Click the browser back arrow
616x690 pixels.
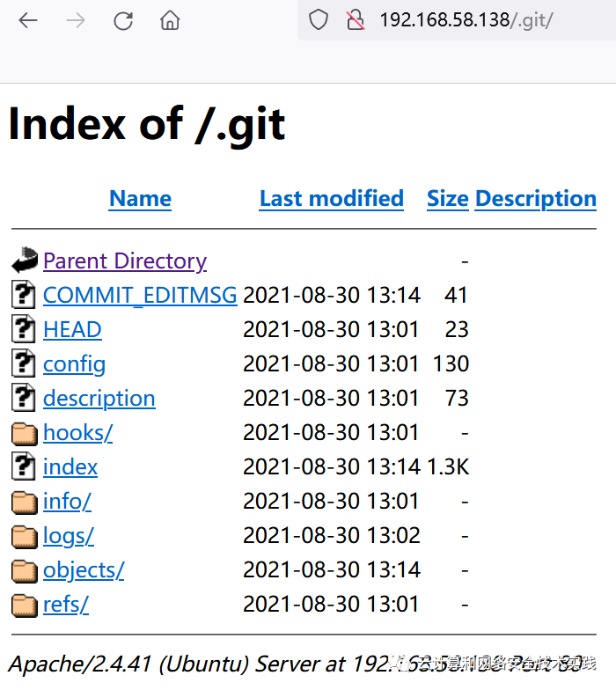click(28, 20)
